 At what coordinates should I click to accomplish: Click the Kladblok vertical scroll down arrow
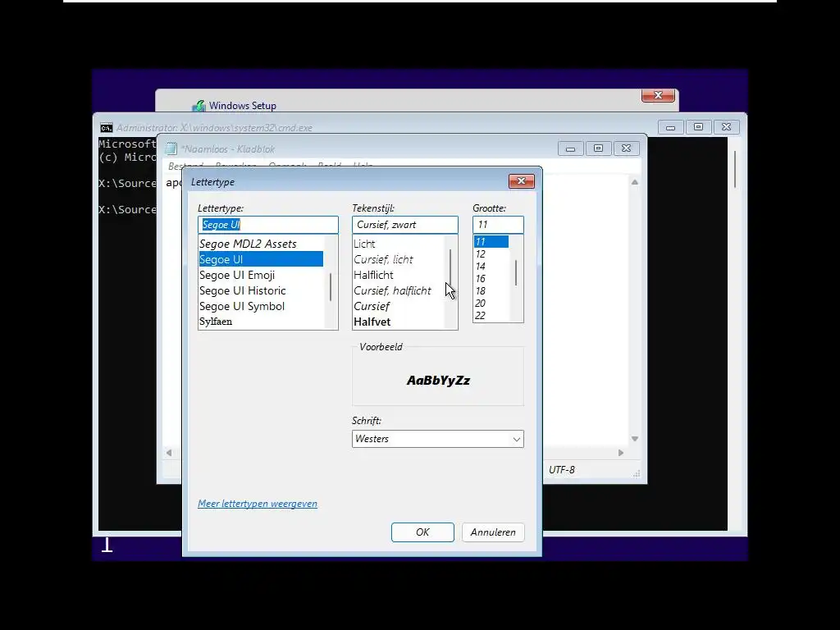(x=635, y=439)
